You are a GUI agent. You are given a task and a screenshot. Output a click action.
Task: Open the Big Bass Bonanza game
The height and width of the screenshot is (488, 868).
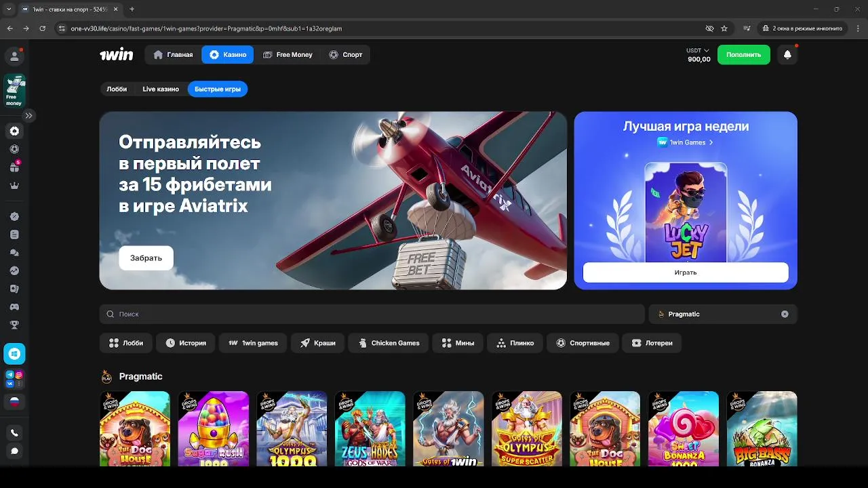coord(762,428)
